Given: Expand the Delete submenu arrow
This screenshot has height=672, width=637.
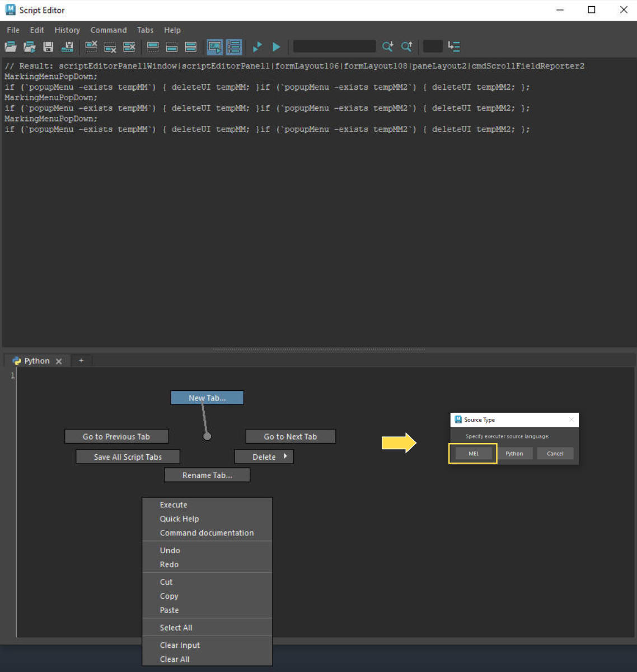Looking at the screenshot, I should coord(285,456).
